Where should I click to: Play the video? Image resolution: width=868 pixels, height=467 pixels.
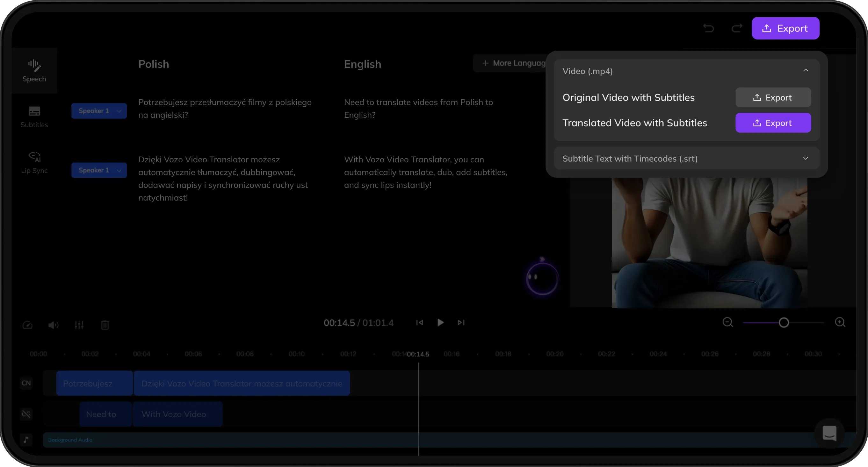point(440,322)
